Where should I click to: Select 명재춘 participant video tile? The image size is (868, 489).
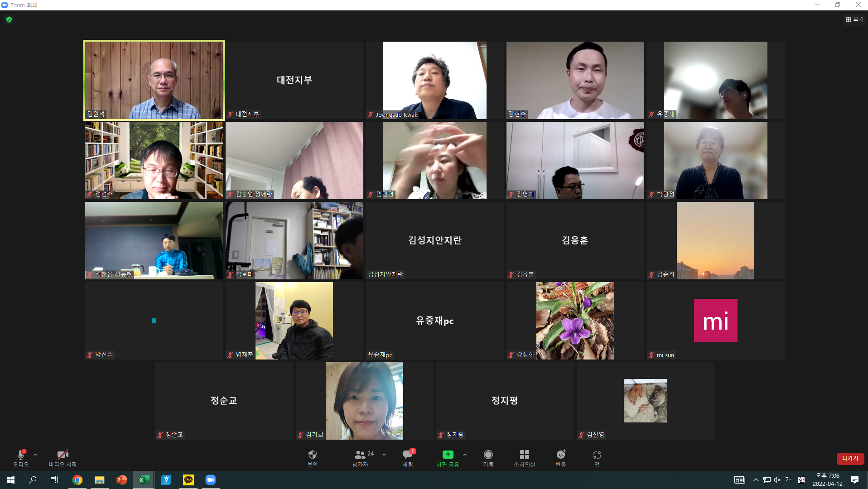pos(294,321)
